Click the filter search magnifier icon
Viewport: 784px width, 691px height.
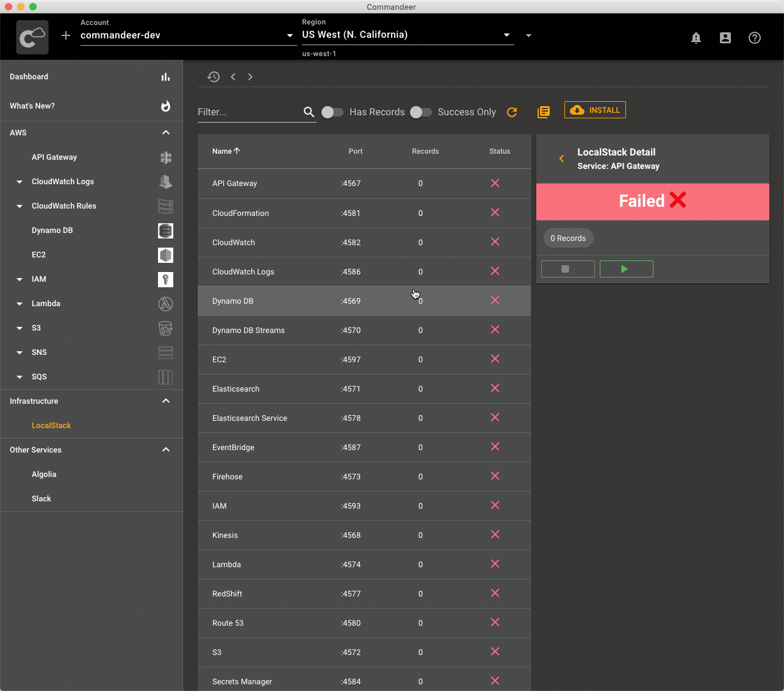(x=309, y=112)
